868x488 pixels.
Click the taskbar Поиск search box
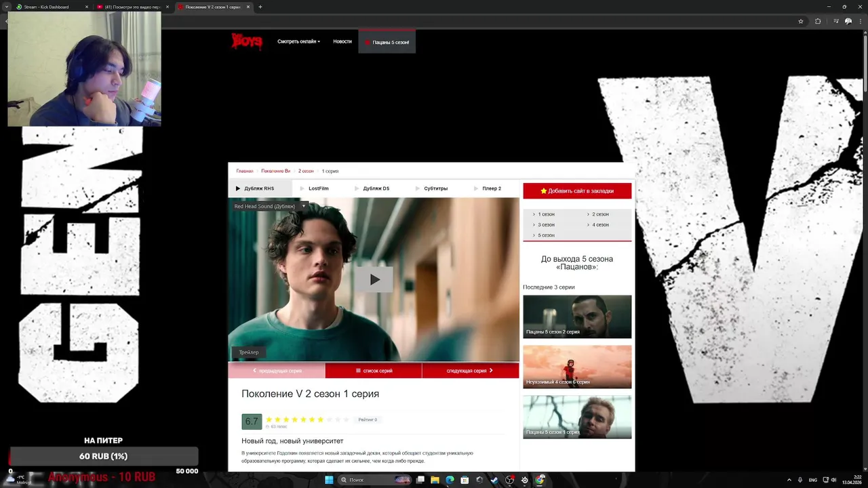[x=376, y=480]
